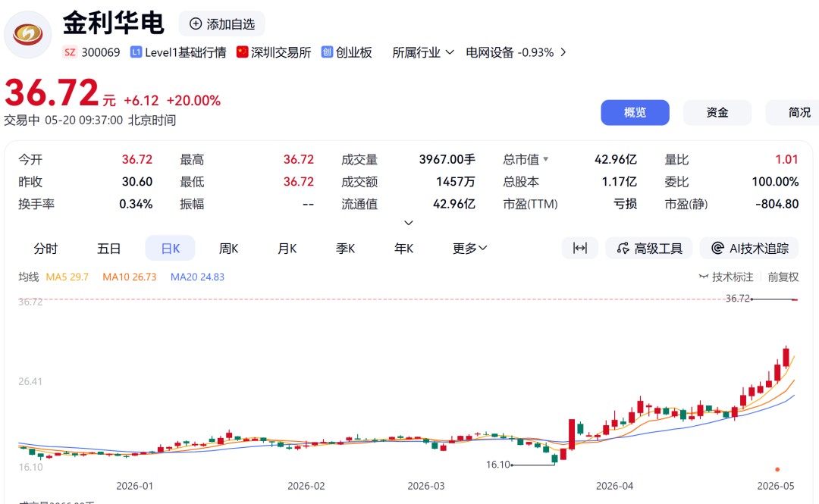819x504 pixels.
Task: Click the 成交量 3967.00手 value
Action: tap(447, 159)
